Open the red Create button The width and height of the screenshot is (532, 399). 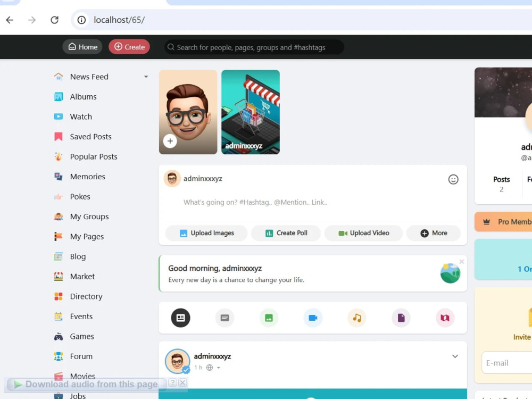pyautogui.click(x=129, y=47)
